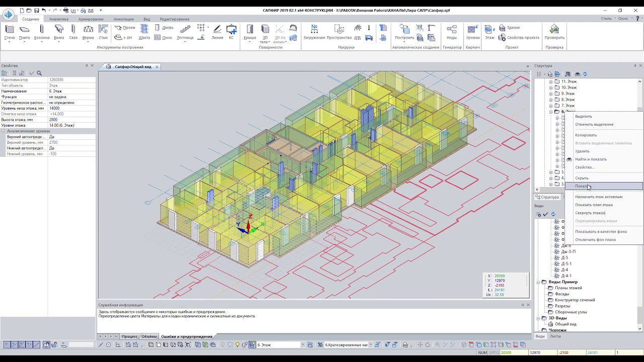Image resolution: width=644 pixels, height=362 pixels.
Task: Toggle the Верхний автоопределение value Да
Action: pyautogui.click(x=72, y=137)
